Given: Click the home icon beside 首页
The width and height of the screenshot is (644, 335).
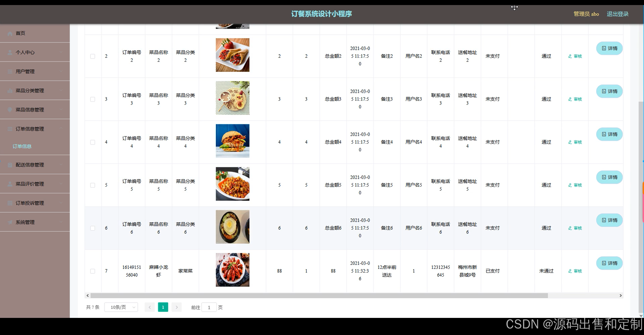Looking at the screenshot, I should click(x=10, y=33).
